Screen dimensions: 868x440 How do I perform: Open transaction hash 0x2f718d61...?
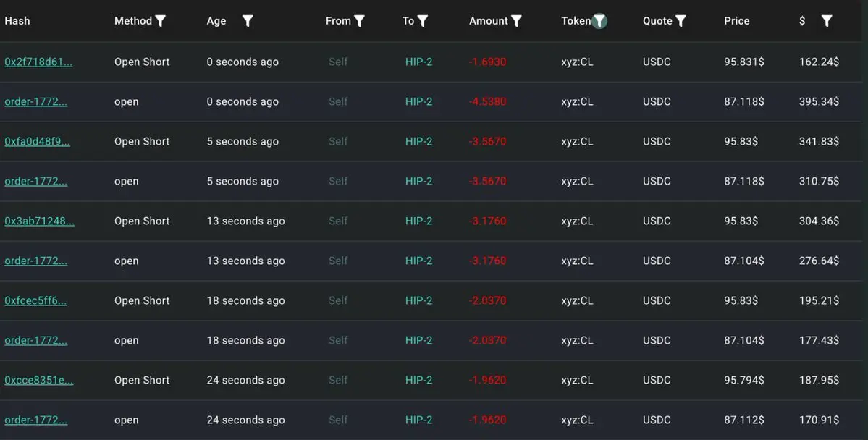[38, 62]
